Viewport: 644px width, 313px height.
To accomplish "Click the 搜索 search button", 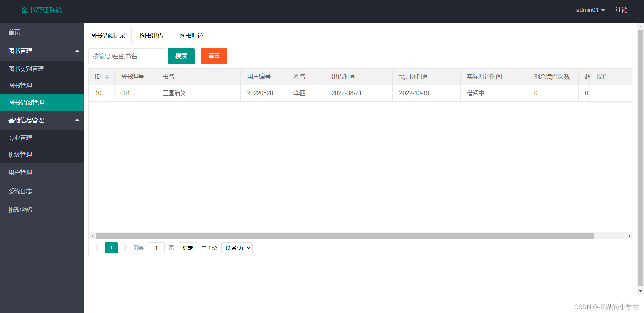I will click(x=181, y=56).
